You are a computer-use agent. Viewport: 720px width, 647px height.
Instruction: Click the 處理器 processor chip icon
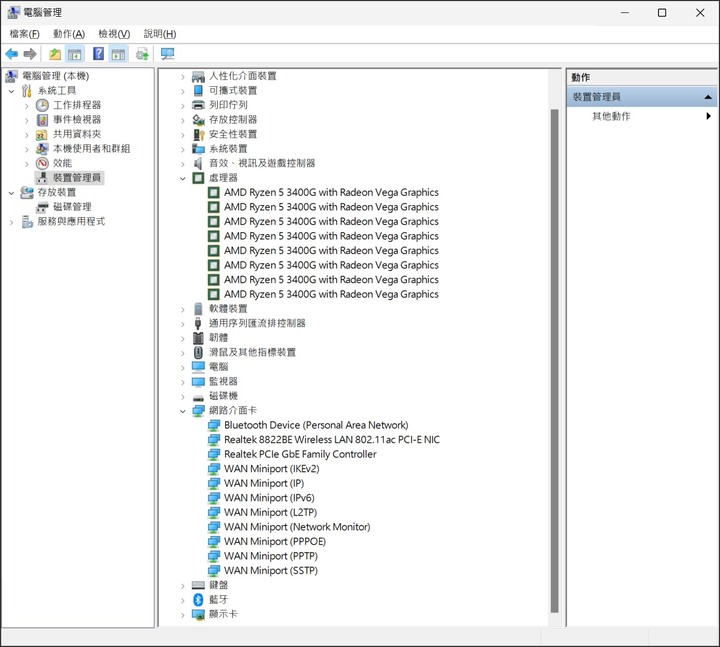pyautogui.click(x=198, y=178)
